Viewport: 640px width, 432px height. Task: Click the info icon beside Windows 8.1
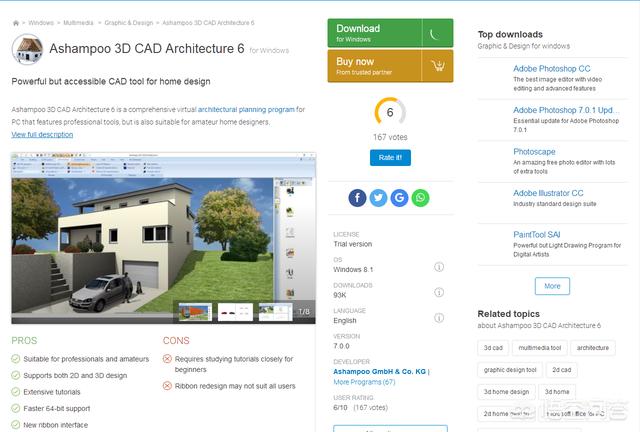[439, 267]
